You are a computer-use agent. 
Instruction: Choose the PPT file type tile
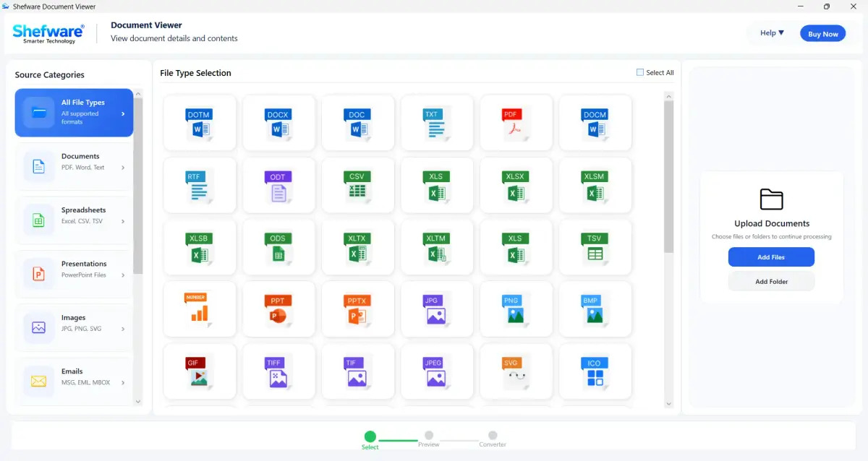coord(278,309)
